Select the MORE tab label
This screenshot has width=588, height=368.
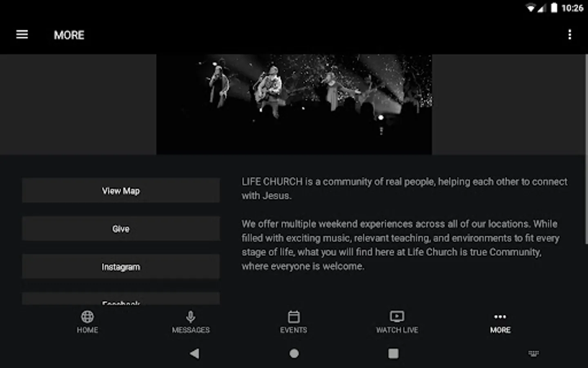tap(500, 330)
